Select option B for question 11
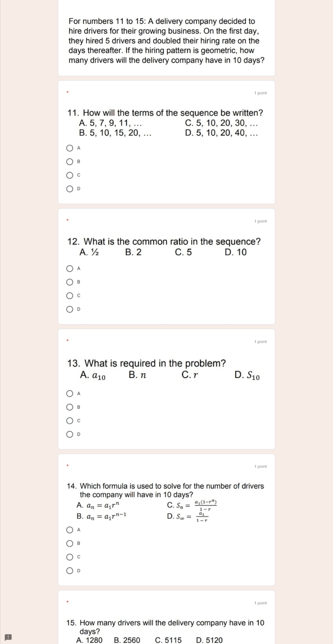This screenshot has width=333, height=644. [x=69, y=161]
